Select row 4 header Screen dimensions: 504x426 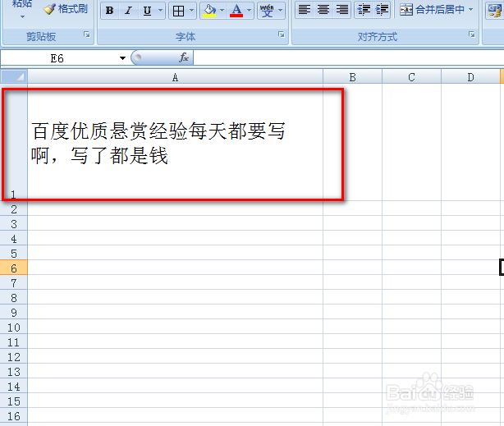13,239
